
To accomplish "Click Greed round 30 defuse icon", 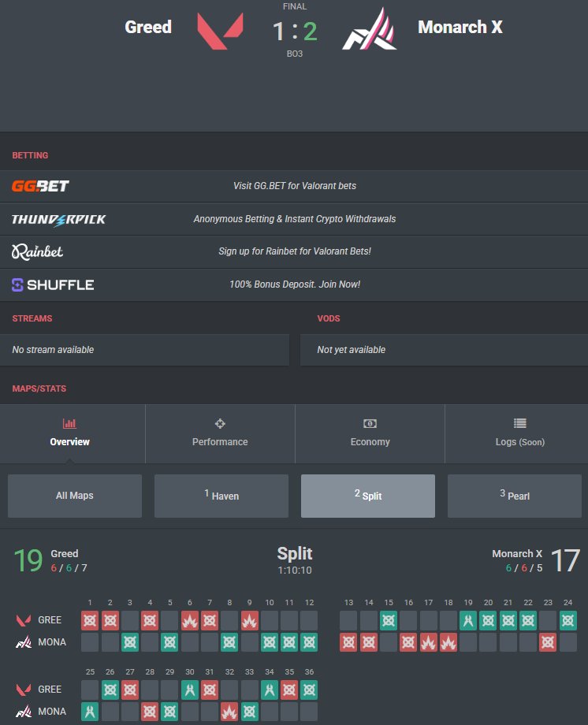I will click(190, 690).
